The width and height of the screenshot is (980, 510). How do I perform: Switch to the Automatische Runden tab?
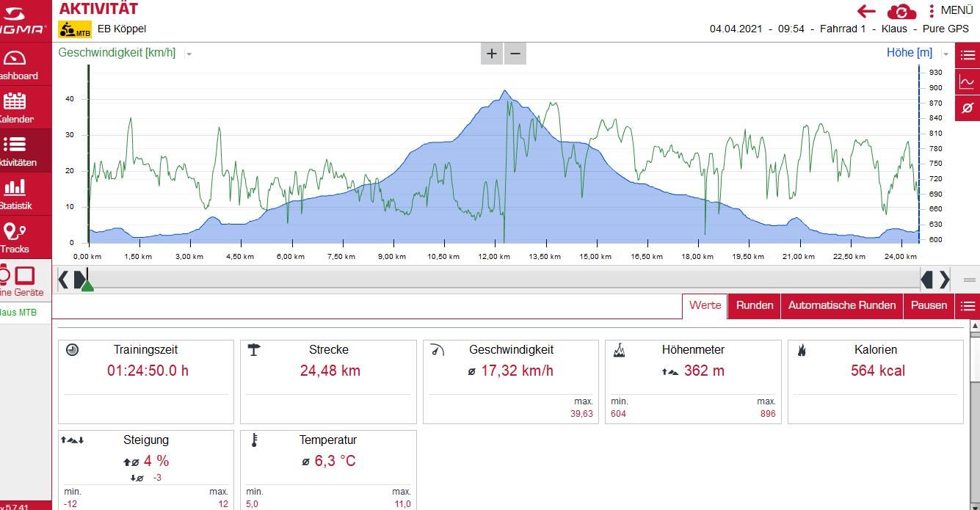841,306
